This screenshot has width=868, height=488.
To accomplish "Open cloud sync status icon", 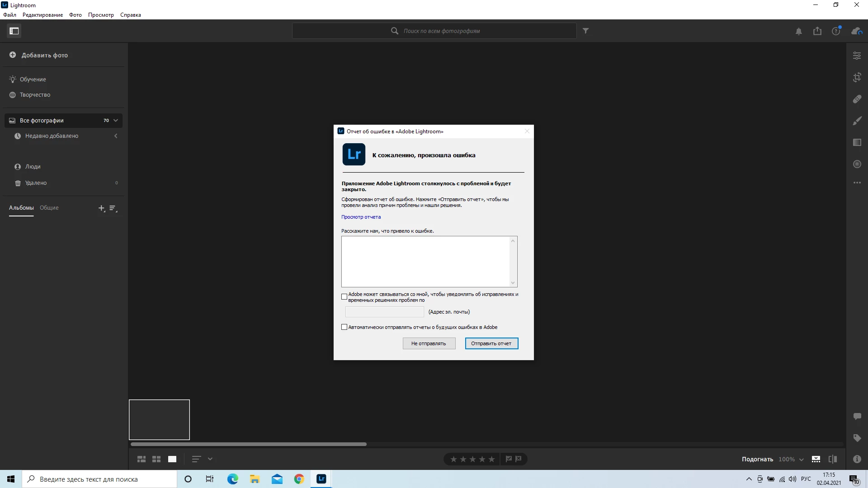I will [x=856, y=31].
